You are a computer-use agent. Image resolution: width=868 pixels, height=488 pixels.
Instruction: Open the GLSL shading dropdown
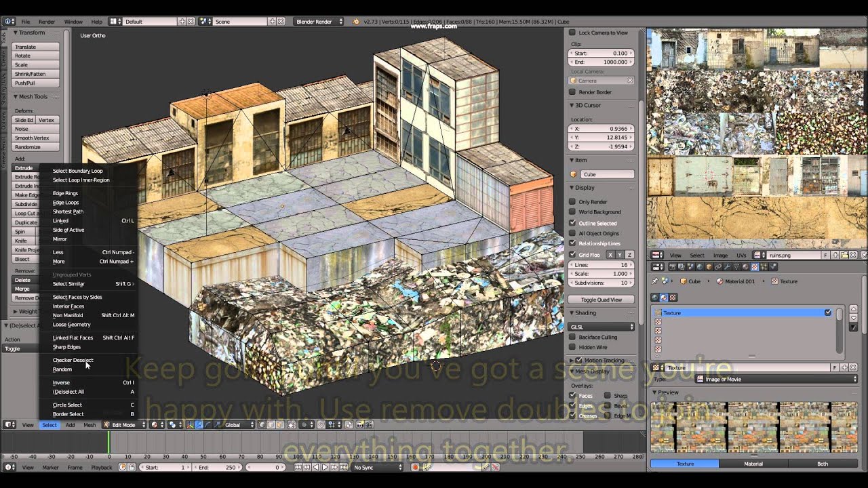click(x=601, y=327)
